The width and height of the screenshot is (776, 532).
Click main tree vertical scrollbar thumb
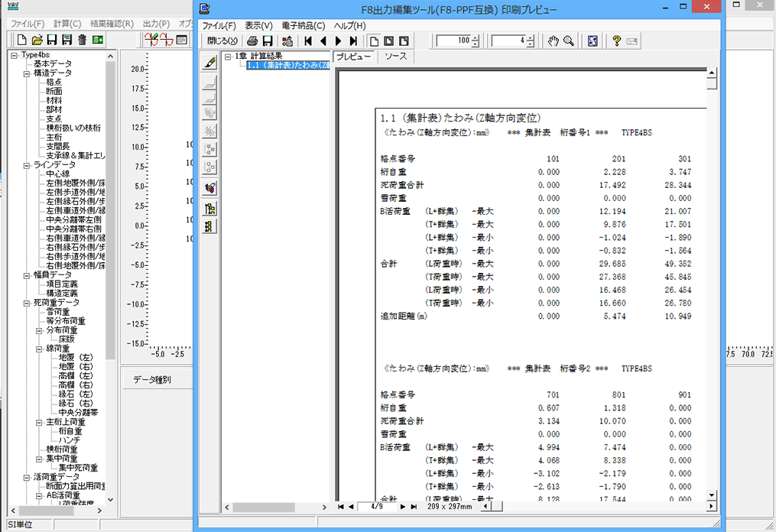[110, 211]
